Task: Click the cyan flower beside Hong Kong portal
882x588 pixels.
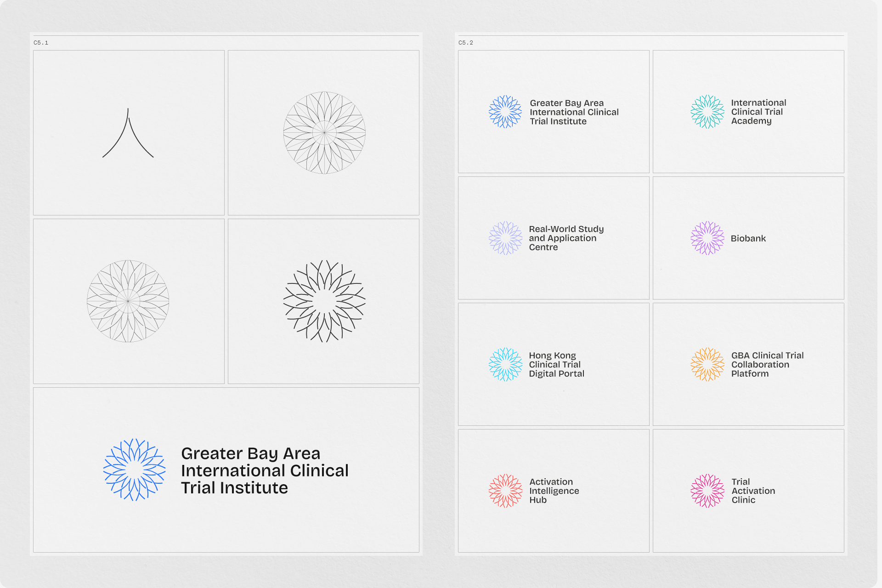Action: coord(505,364)
